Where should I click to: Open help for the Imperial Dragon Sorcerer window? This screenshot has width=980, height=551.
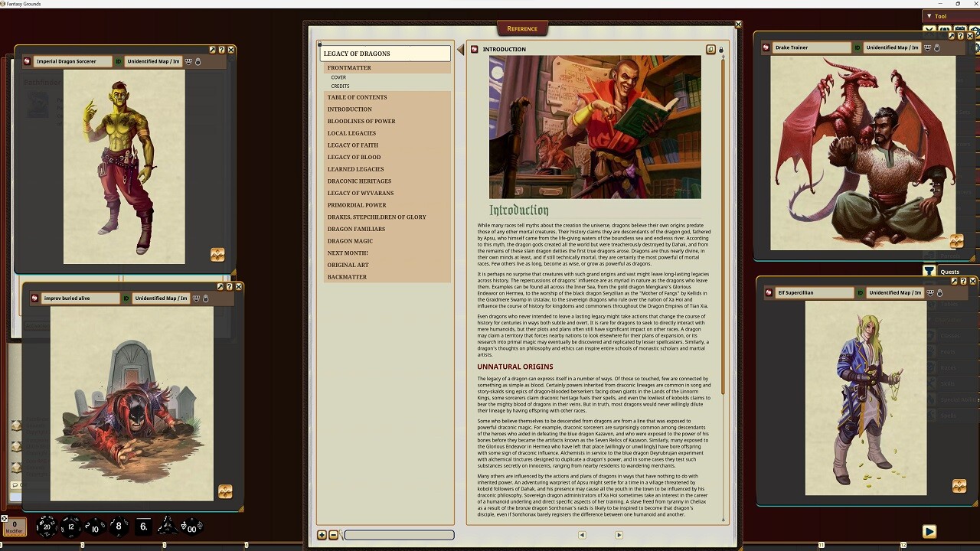tap(222, 50)
